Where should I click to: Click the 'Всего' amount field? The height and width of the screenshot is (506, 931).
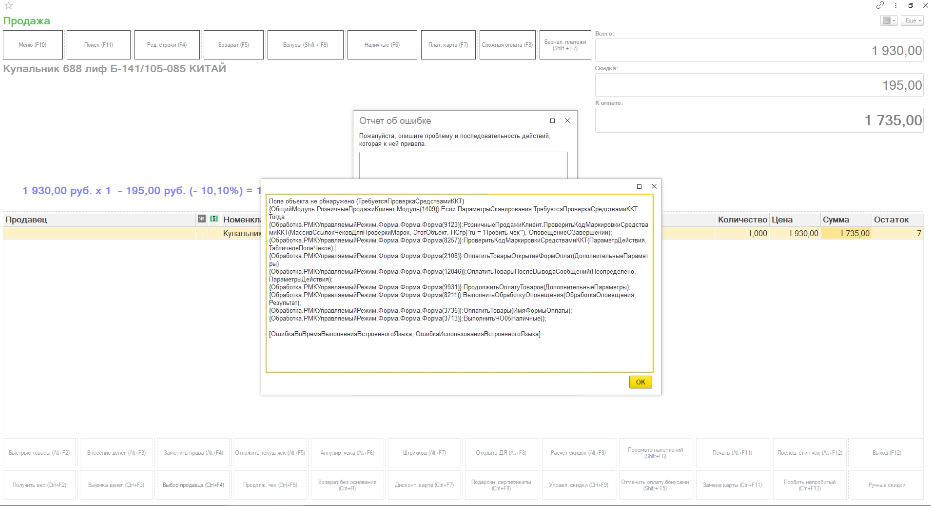click(759, 51)
